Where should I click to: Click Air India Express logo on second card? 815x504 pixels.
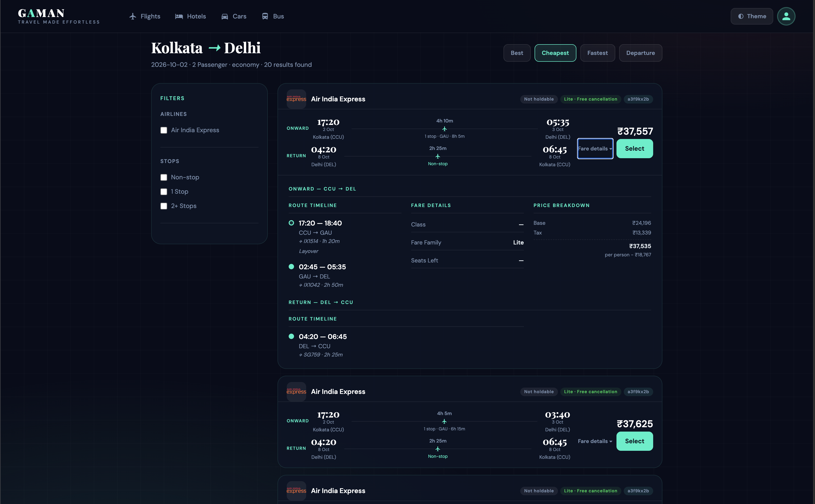point(296,392)
